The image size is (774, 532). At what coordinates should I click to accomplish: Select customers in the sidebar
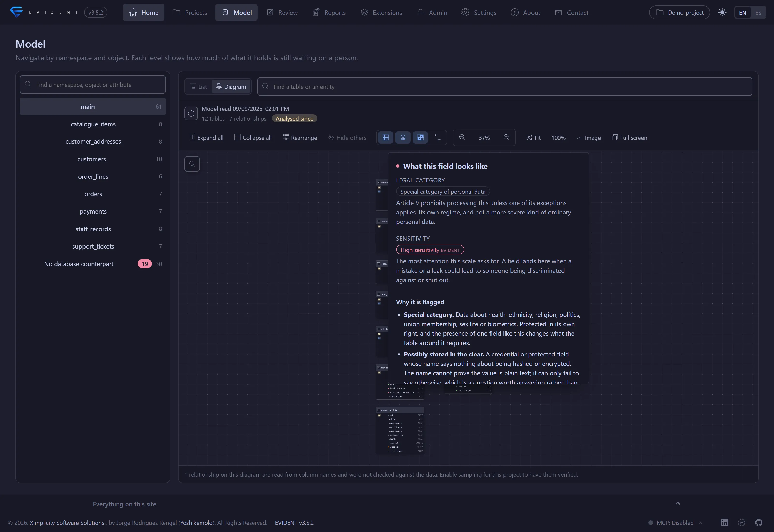tap(93, 159)
